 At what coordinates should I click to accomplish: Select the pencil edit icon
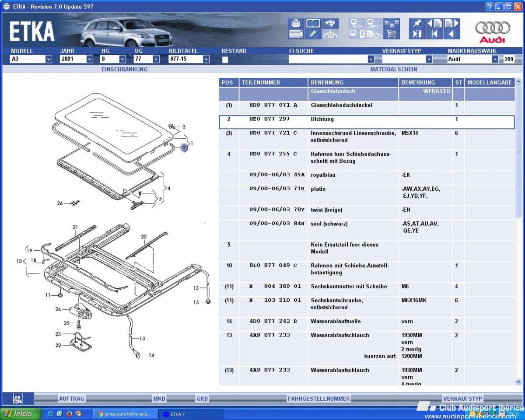click(x=313, y=34)
